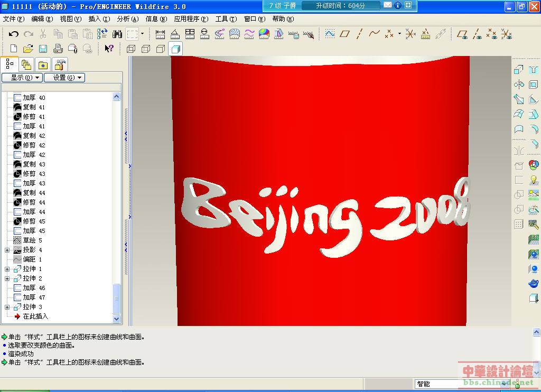Image resolution: width=541 pixels, height=392 pixels.
Task: Open the datum point tool dropdown arrow
Action: point(399,34)
